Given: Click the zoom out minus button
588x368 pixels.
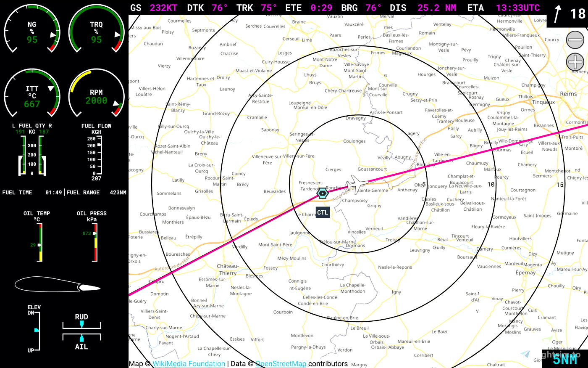Looking at the screenshot, I should [x=575, y=40].
